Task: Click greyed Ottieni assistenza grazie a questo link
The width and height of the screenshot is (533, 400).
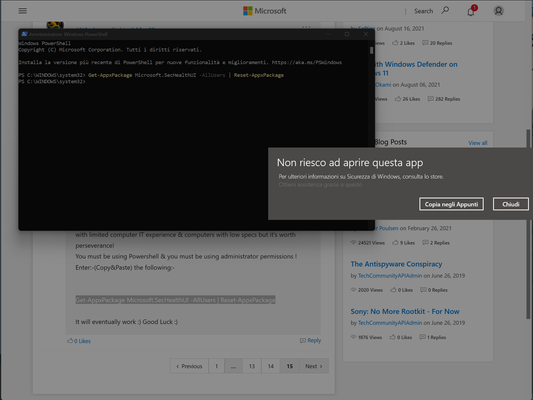Action: (320, 185)
